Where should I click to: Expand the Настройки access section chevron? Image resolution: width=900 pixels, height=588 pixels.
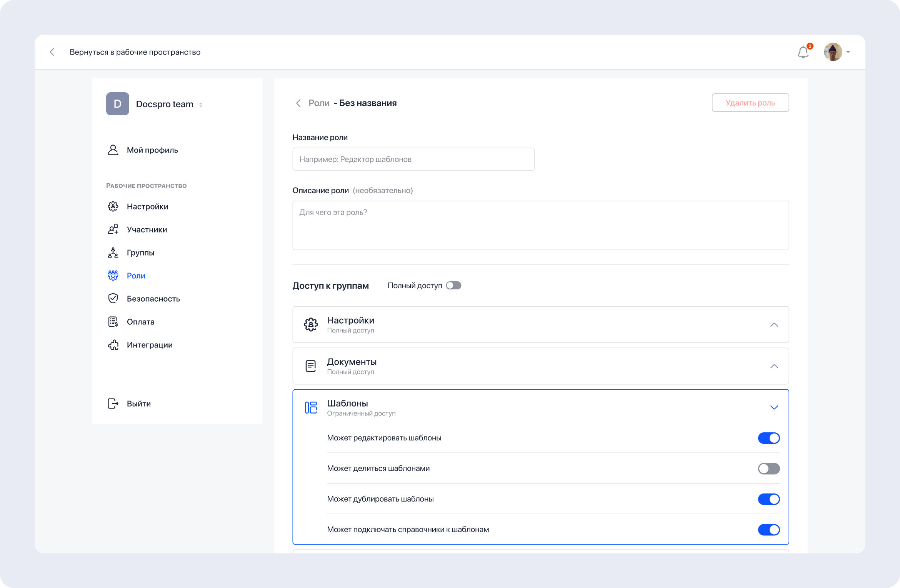coord(774,325)
